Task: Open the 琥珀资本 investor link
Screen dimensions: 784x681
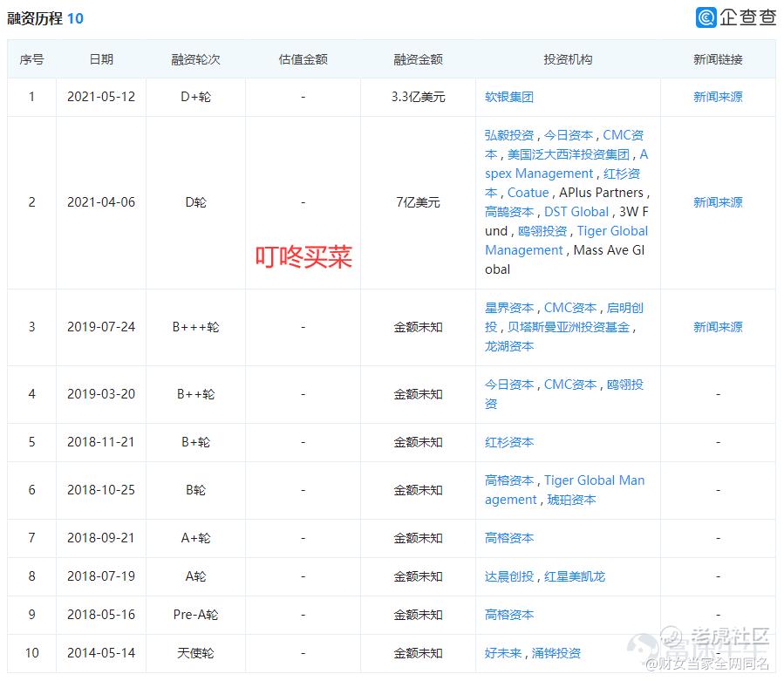Action: 571,500
